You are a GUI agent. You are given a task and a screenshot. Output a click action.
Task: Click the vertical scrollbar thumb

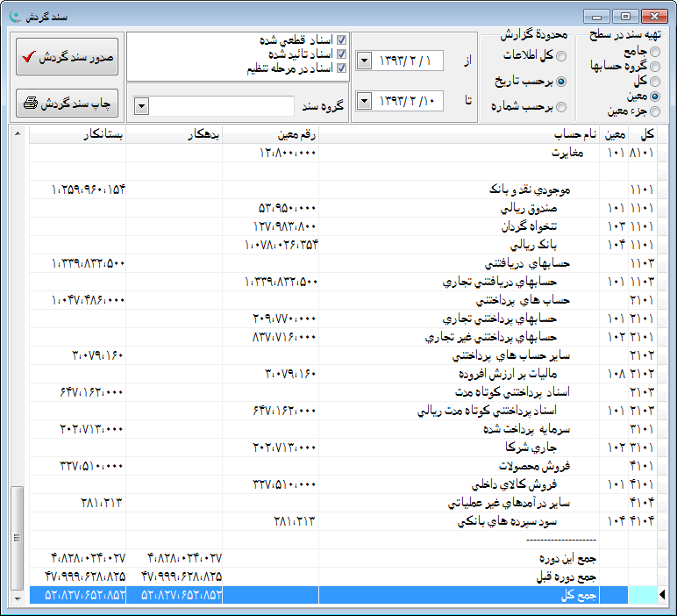click(x=18, y=538)
